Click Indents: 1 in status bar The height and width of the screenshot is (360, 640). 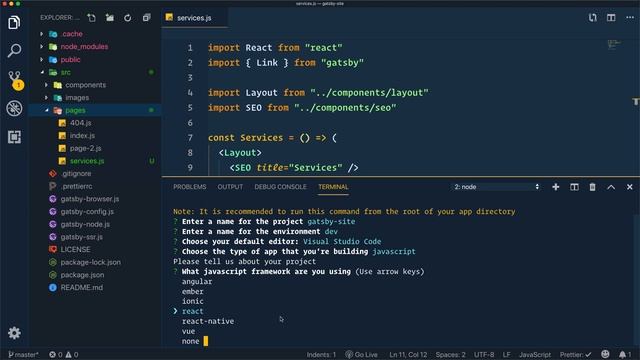coord(321,354)
